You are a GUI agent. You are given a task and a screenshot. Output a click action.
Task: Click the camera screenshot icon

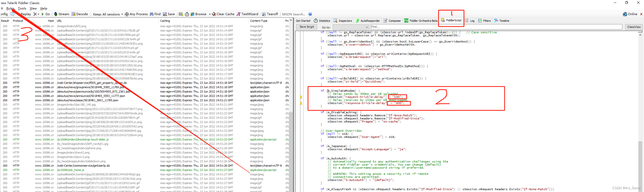181,14
